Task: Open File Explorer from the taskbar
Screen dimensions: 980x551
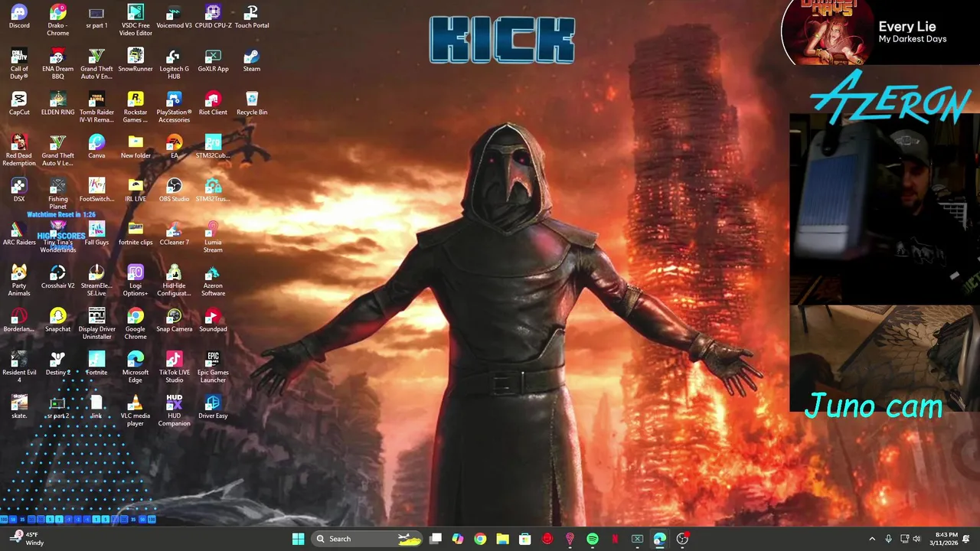Action: [502, 539]
